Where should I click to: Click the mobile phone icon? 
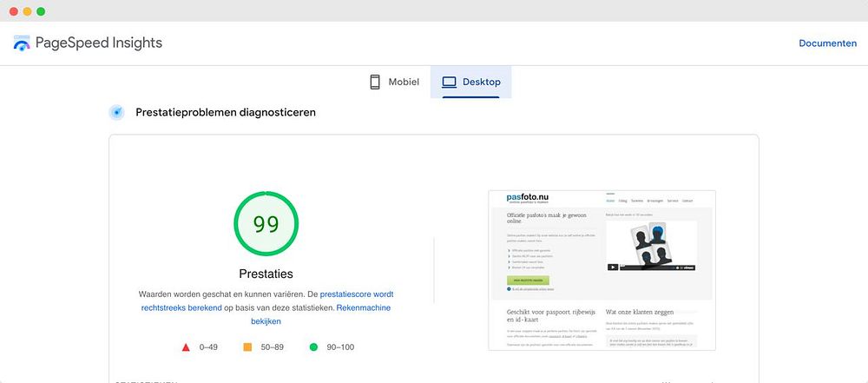coord(375,82)
